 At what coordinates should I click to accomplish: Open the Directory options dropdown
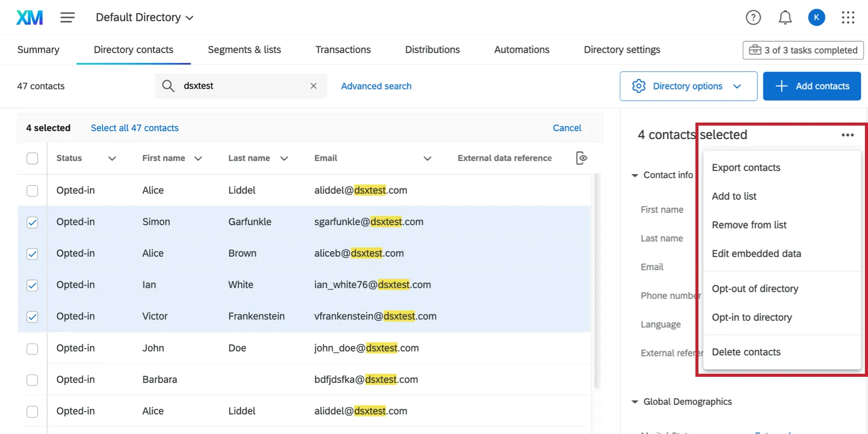click(x=688, y=86)
